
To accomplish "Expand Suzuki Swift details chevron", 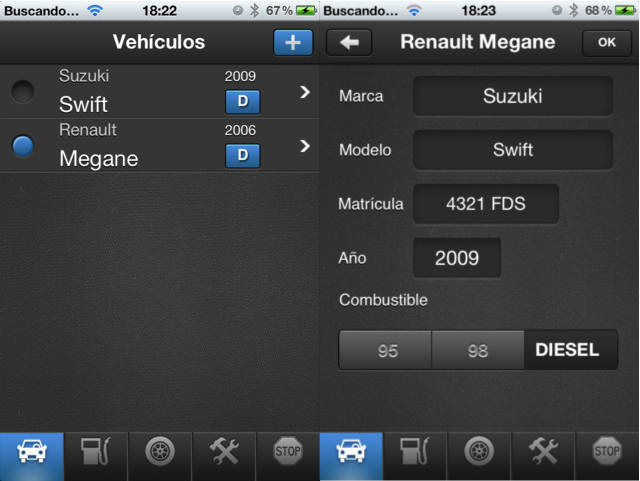I will (304, 92).
